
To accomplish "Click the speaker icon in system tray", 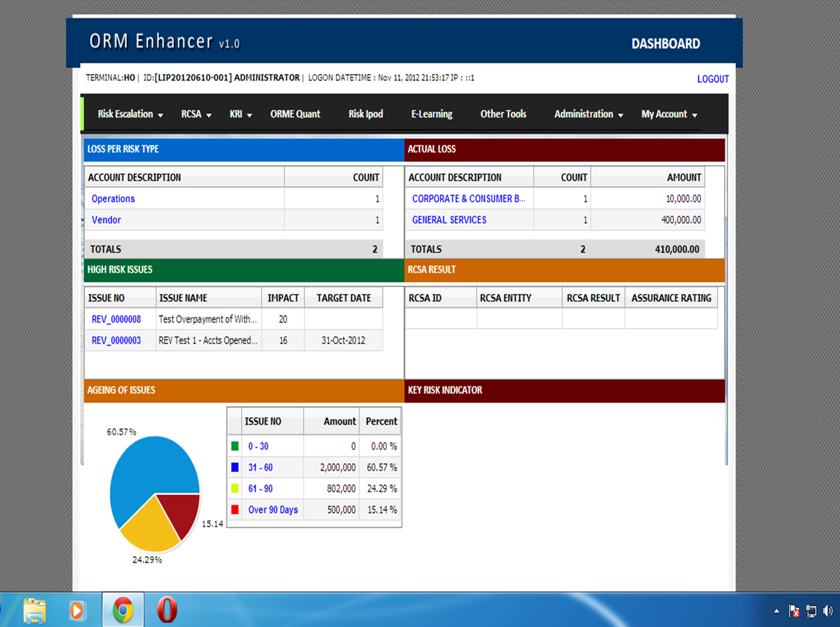I will [x=828, y=610].
